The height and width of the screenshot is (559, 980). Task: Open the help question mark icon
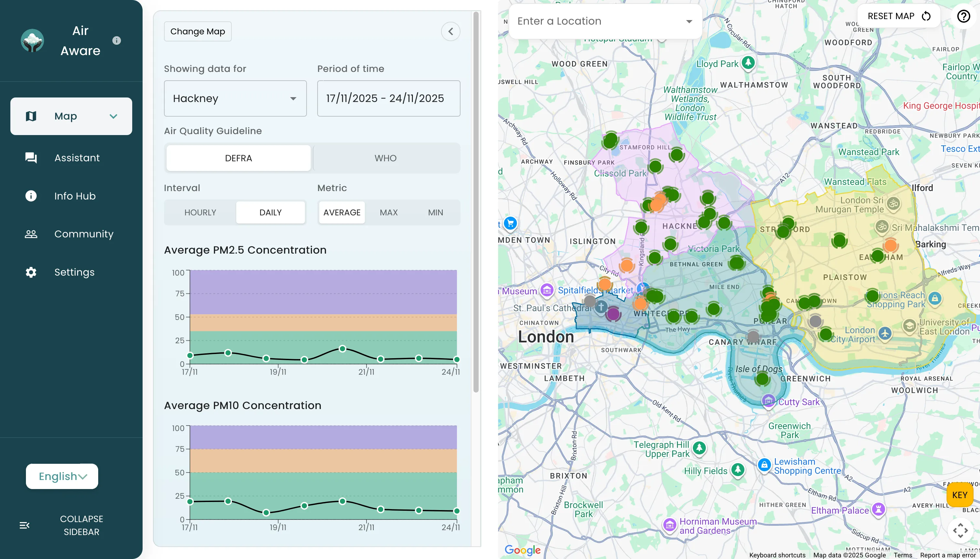click(x=963, y=16)
